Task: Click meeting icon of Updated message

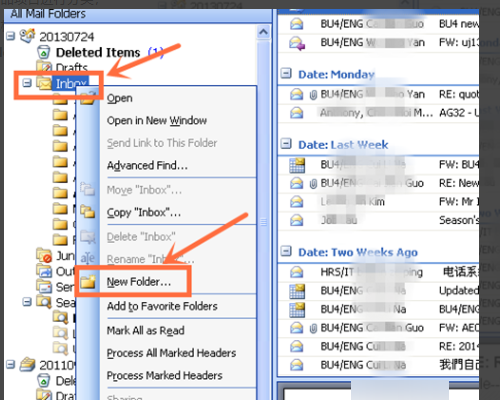Action: pos(297,291)
